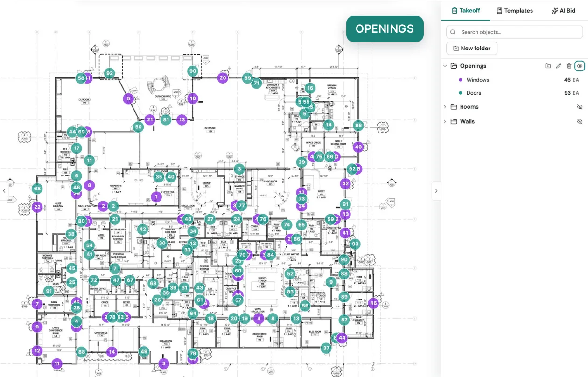Expand the Walls folder chevron
This screenshot has width=588, height=377.
445,121
